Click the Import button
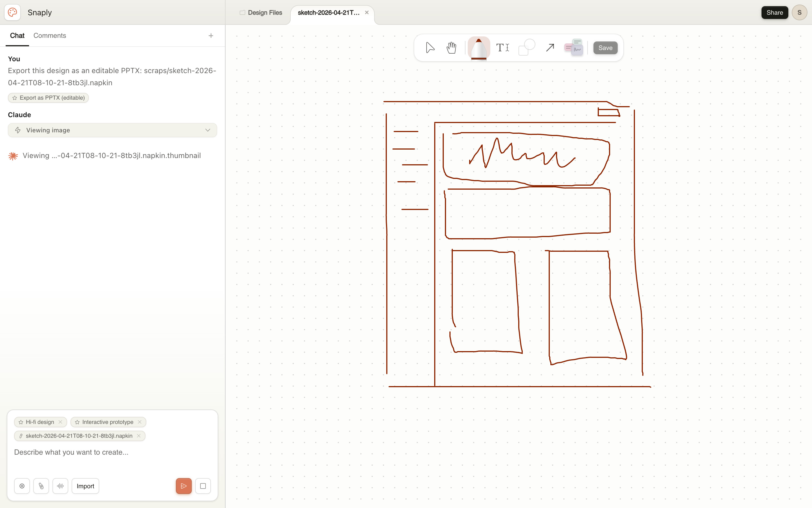The image size is (812, 508). (85, 486)
